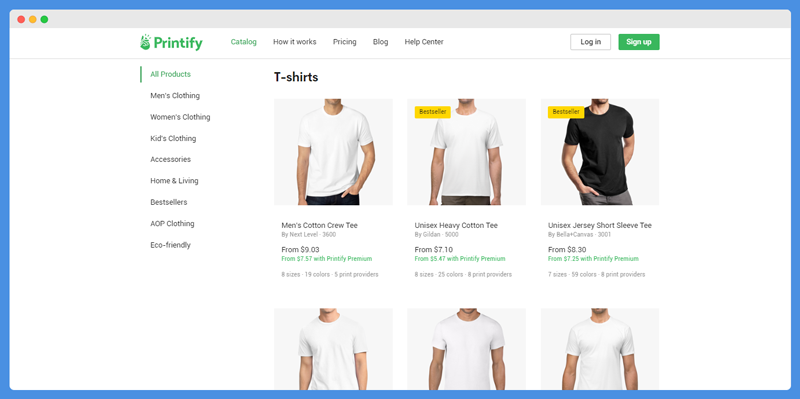Click the Log in button
Screen dimensions: 800x399
click(x=590, y=42)
